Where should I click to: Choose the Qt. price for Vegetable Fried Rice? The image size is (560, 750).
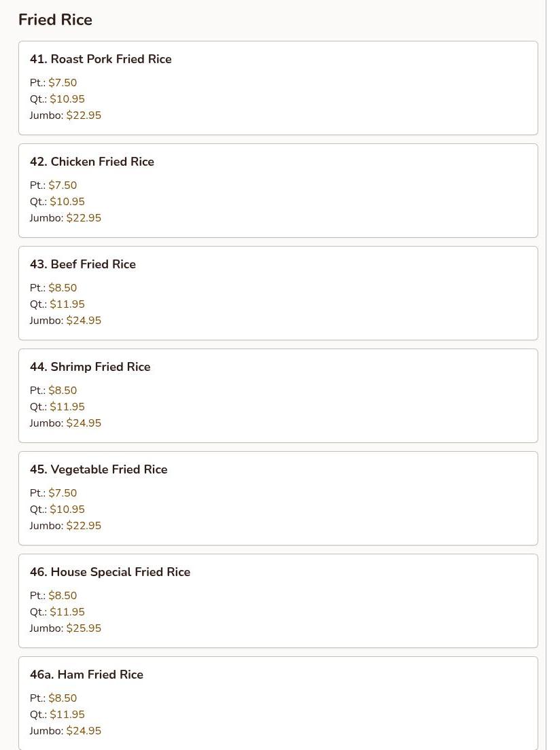point(67,510)
